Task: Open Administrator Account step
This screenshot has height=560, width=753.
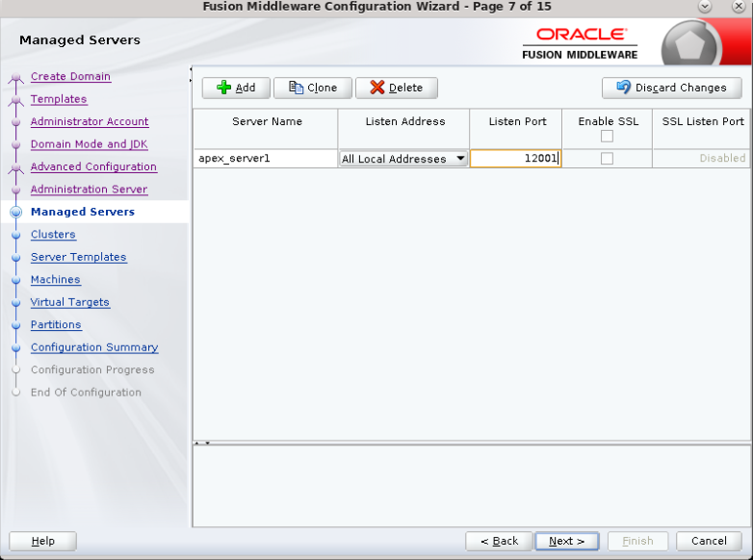Action: point(90,121)
